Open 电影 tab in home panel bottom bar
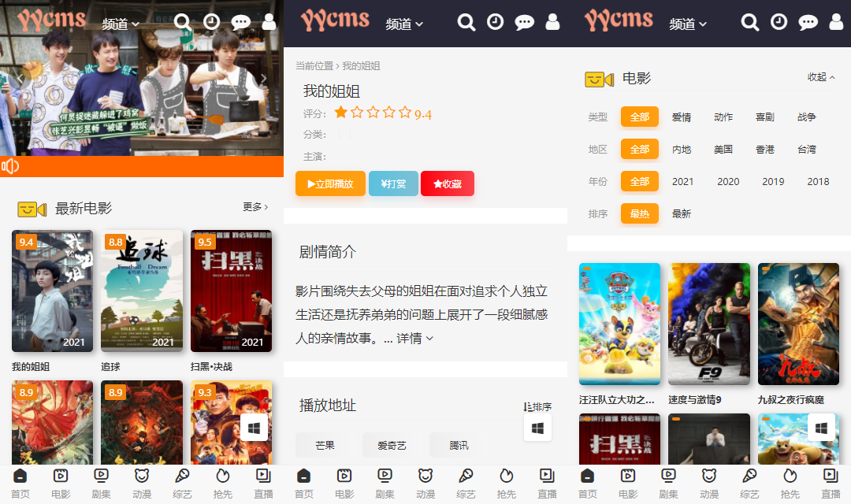This screenshot has width=851, height=504. click(x=61, y=484)
